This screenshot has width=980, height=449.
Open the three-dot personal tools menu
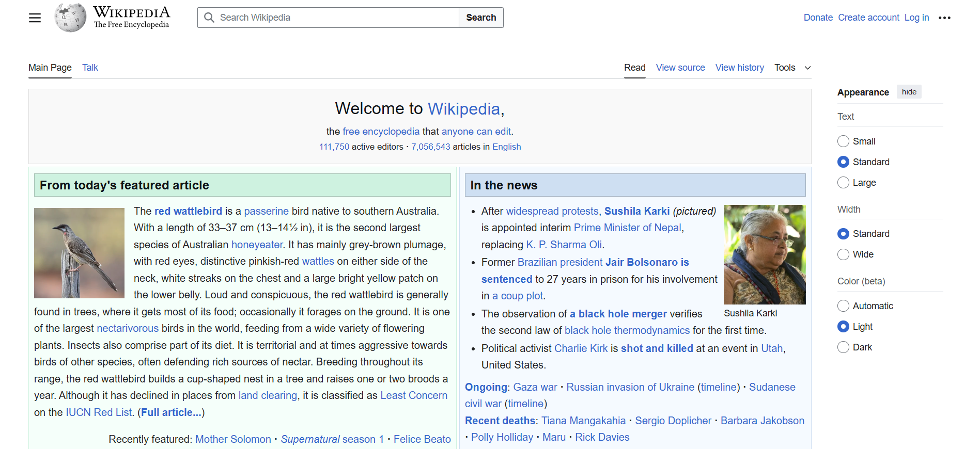click(x=944, y=18)
